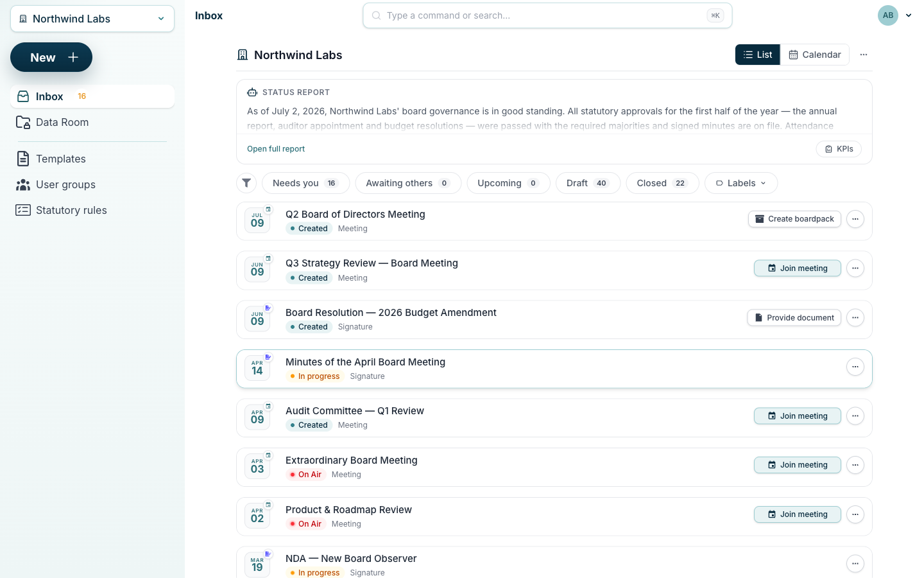
Task: Open more options for Extraordinary Board Meeting
Action: pyautogui.click(x=855, y=465)
